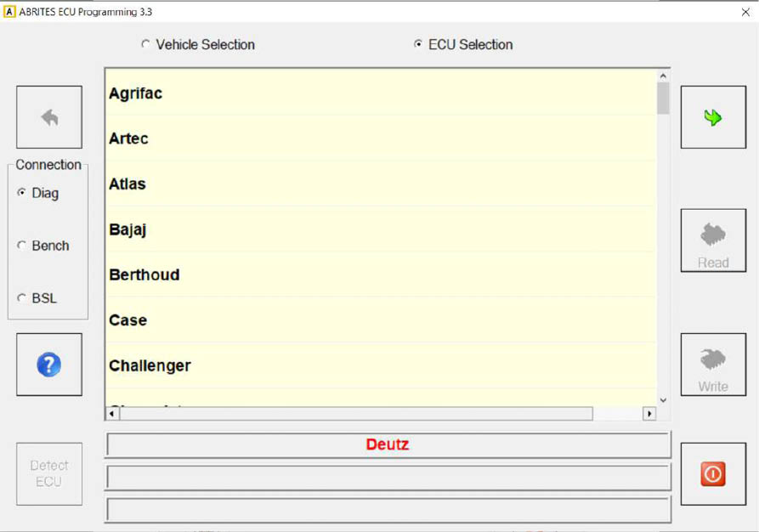
Task: Click the gray back arrow button
Action: tap(49, 117)
